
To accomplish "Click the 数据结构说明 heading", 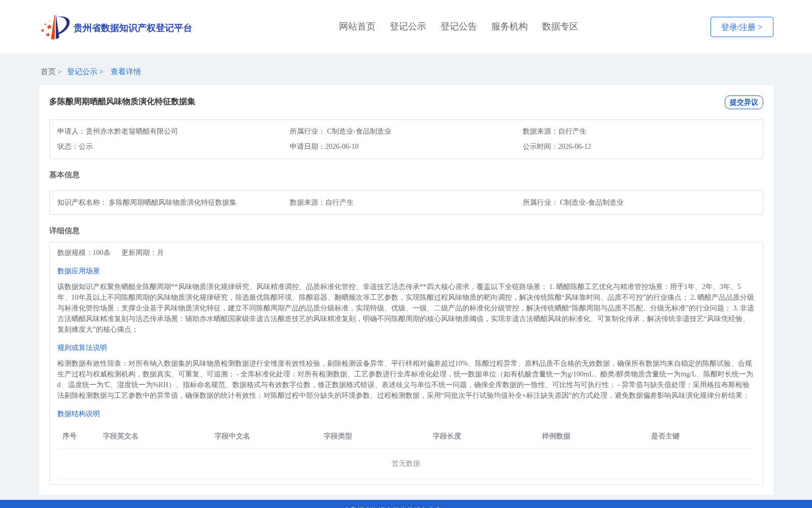I will [x=79, y=414].
